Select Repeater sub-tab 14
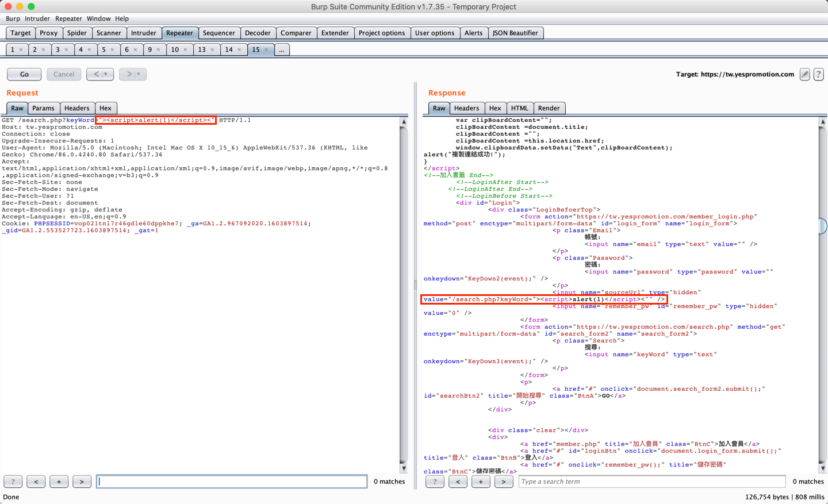 tap(232, 50)
